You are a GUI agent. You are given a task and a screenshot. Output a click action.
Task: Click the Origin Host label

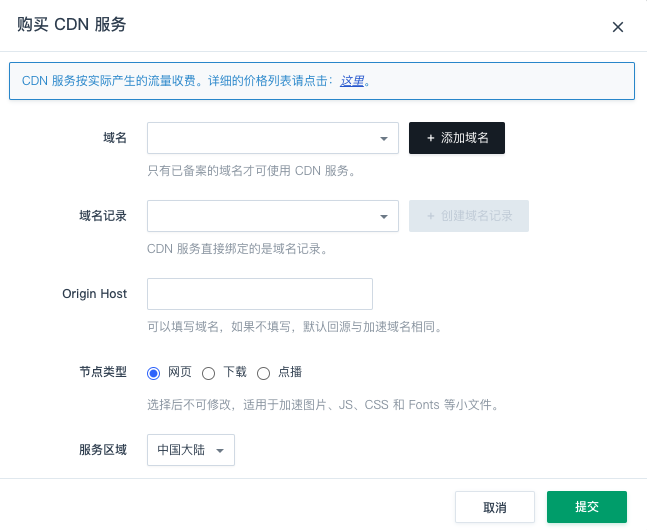[x=94, y=294]
